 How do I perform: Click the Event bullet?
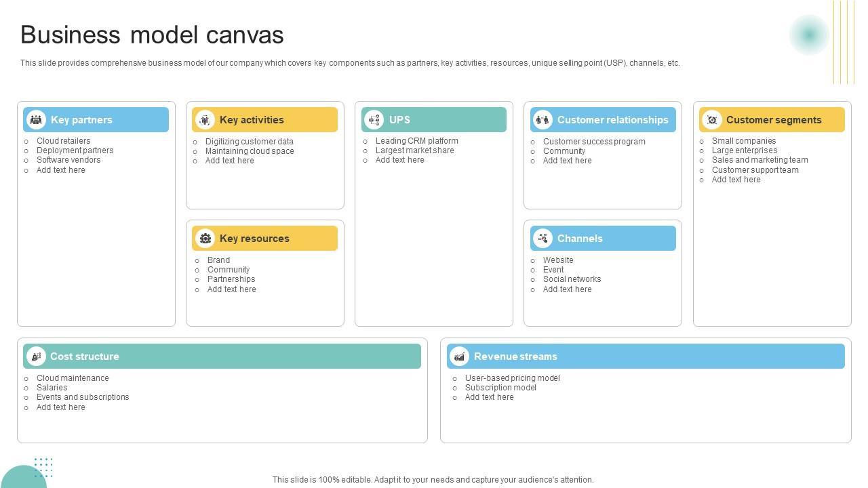(553, 270)
